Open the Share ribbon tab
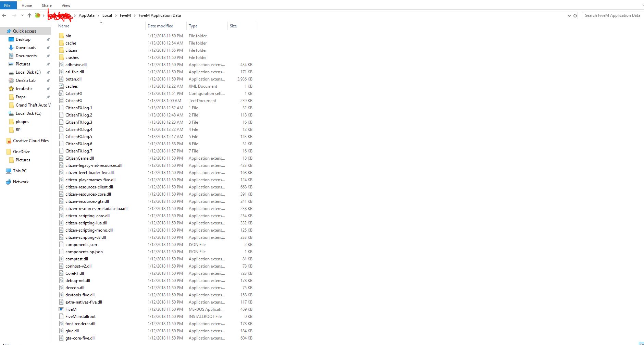Screen dimensions: 644x345 click(47, 5)
